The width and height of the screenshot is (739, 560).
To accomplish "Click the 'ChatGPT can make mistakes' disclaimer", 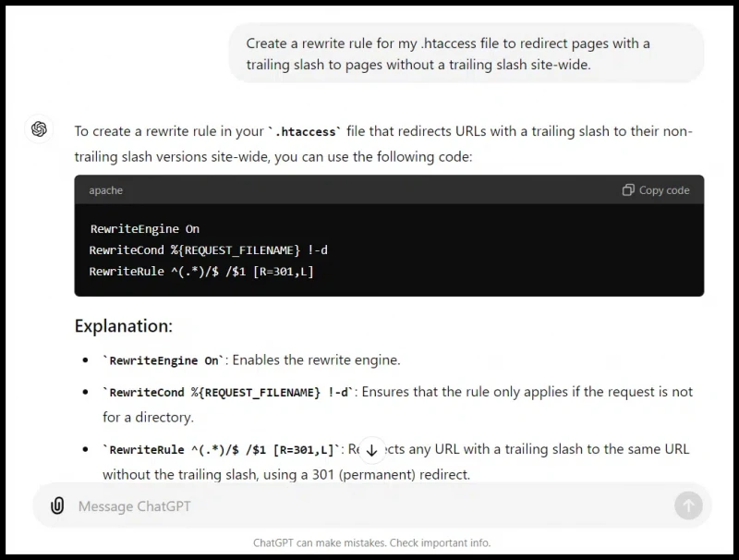I will click(x=372, y=543).
